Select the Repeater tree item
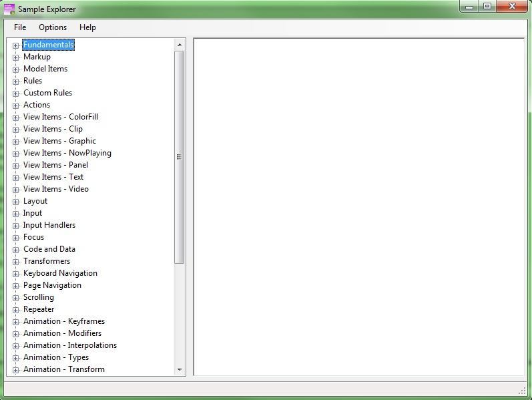This screenshot has width=532, height=400. pos(39,309)
